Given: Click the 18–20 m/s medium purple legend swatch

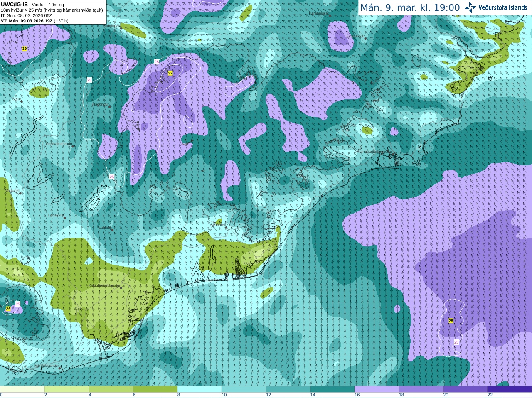Looking at the screenshot, I should tap(421, 389).
